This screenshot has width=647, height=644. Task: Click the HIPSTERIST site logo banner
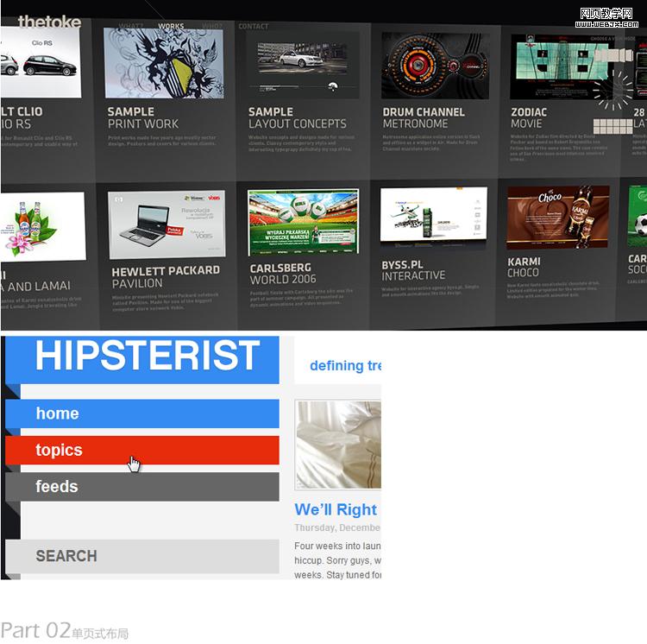point(148,357)
